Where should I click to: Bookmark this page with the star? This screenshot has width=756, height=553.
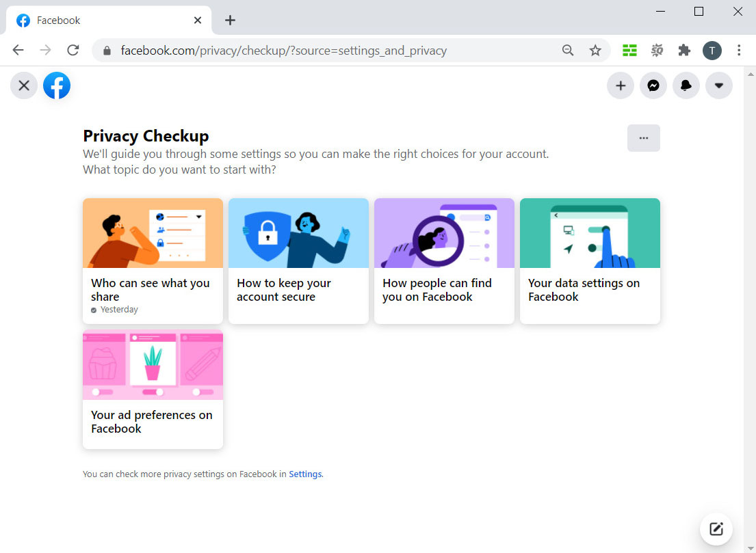coord(595,50)
